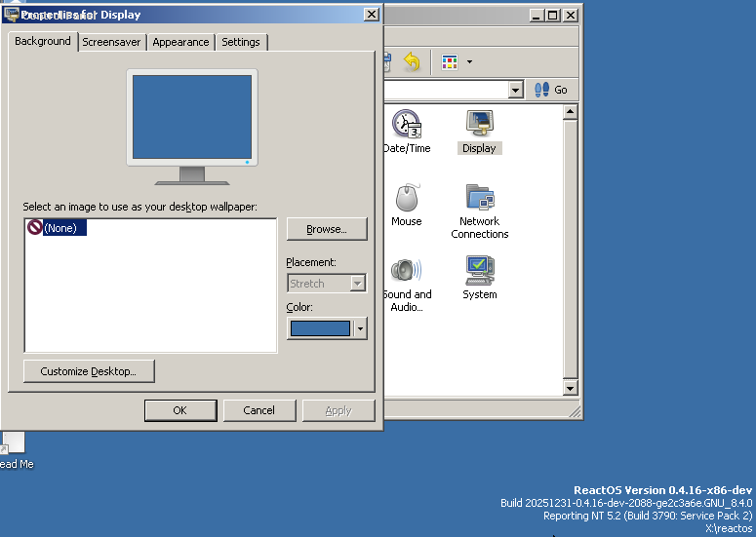This screenshot has height=537, width=756.
Task: Click the Views toolbar icon
Action: [x=450, y=61]
